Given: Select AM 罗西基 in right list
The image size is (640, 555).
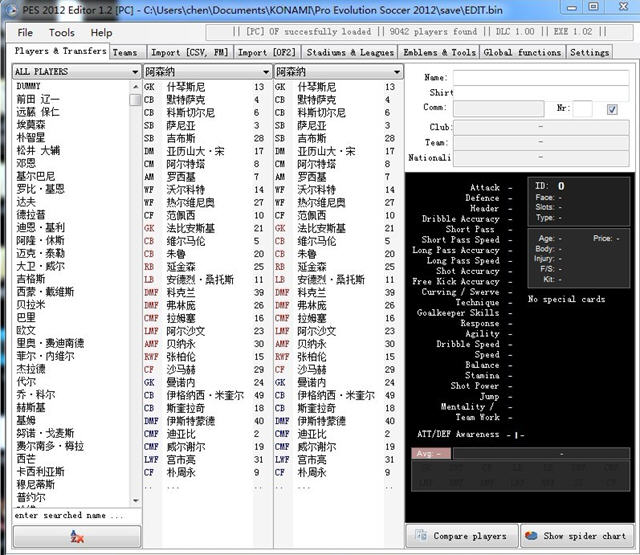Looking at the screenshot, I should click(x=338, y=177).
